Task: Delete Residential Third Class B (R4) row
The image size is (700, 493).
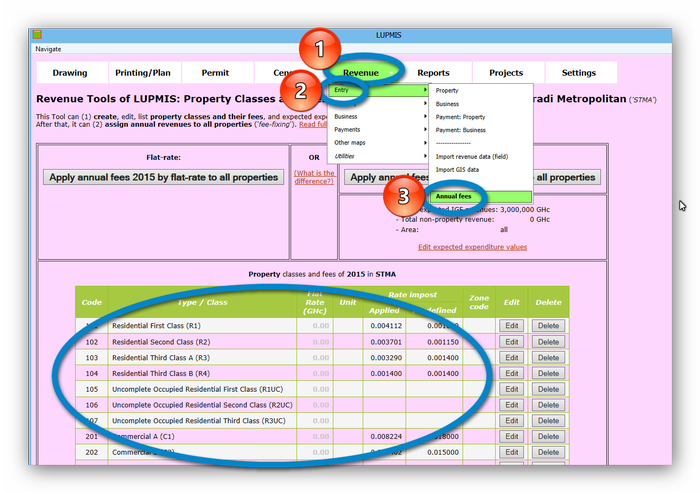Action: coord(548,373)
